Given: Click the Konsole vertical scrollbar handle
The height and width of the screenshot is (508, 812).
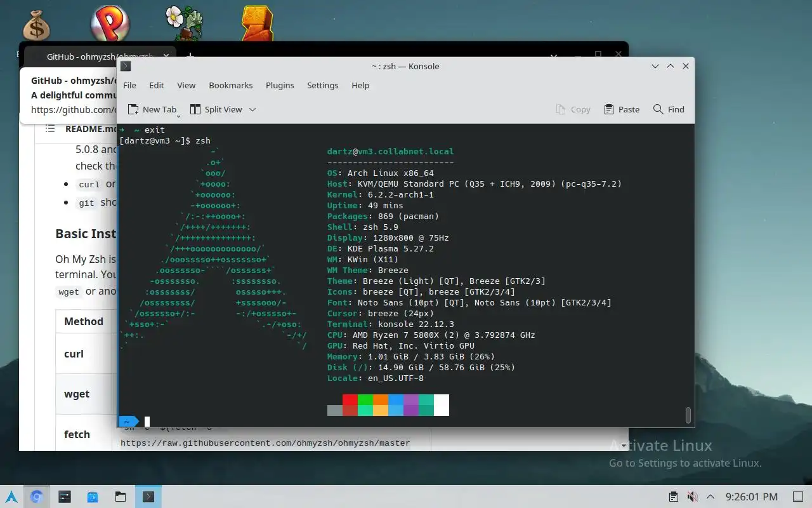Looking at the screenshot, I should click(x=688, y=415).
